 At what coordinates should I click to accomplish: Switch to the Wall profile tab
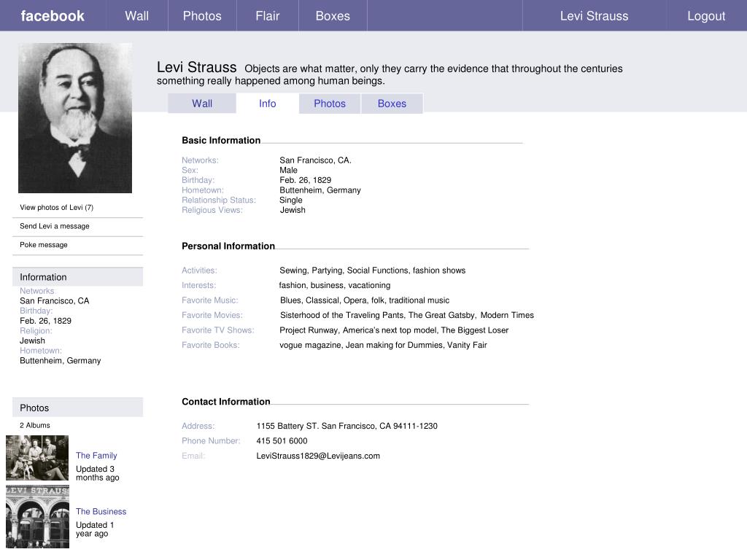pos(202,104)
